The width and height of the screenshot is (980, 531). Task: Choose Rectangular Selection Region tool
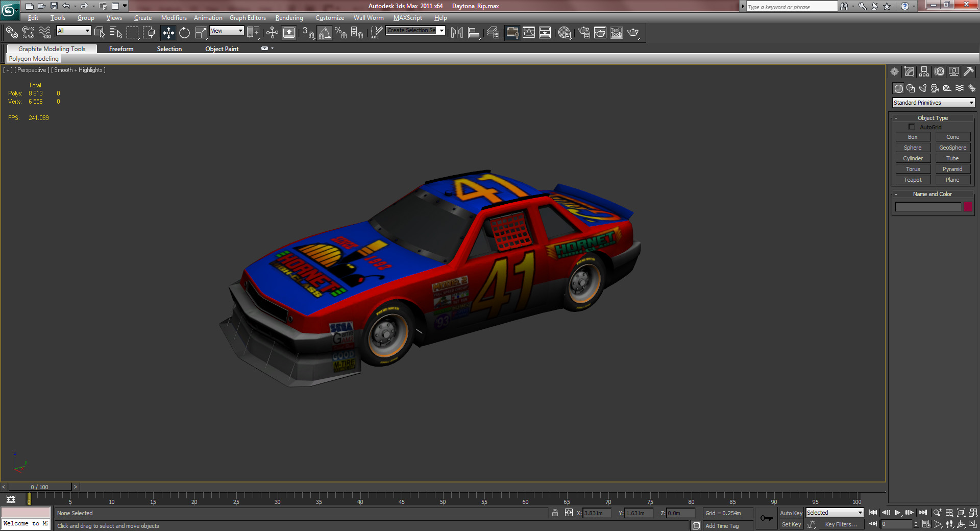[132, 33]
